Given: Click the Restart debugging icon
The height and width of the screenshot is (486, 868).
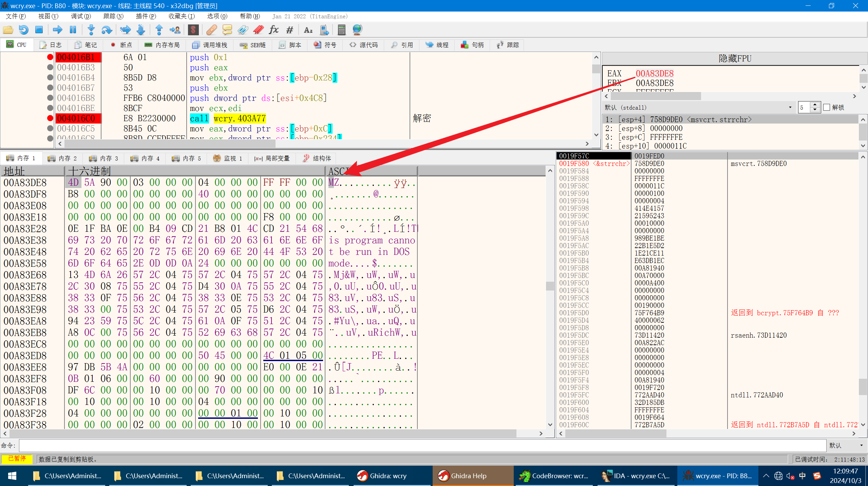Looking at the screenshot, I should (23, 30).
